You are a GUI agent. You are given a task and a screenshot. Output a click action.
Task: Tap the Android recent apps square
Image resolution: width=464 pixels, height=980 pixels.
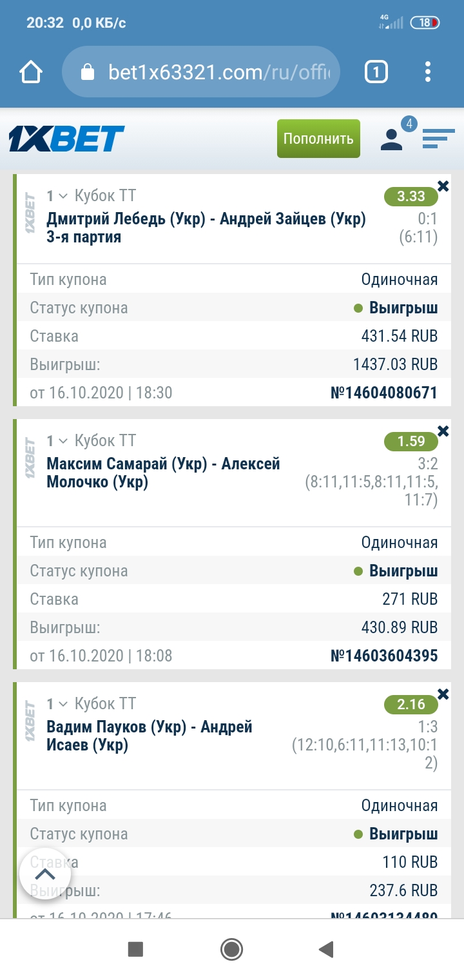click(x=135, y=949)
